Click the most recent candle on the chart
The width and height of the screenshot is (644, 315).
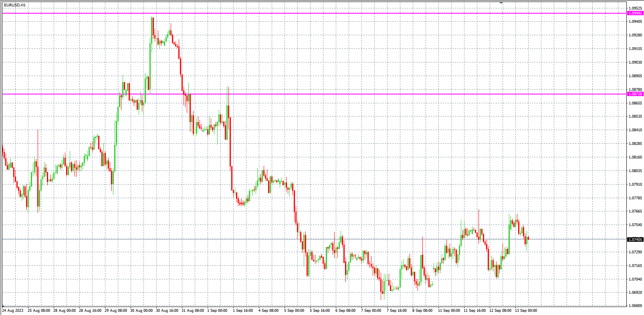pos(528,239)
